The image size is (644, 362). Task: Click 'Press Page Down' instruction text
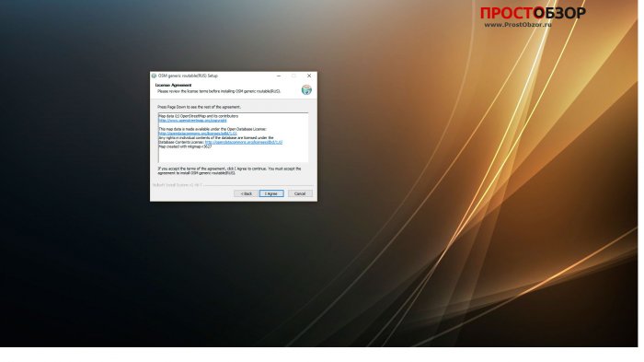(199, 107)
